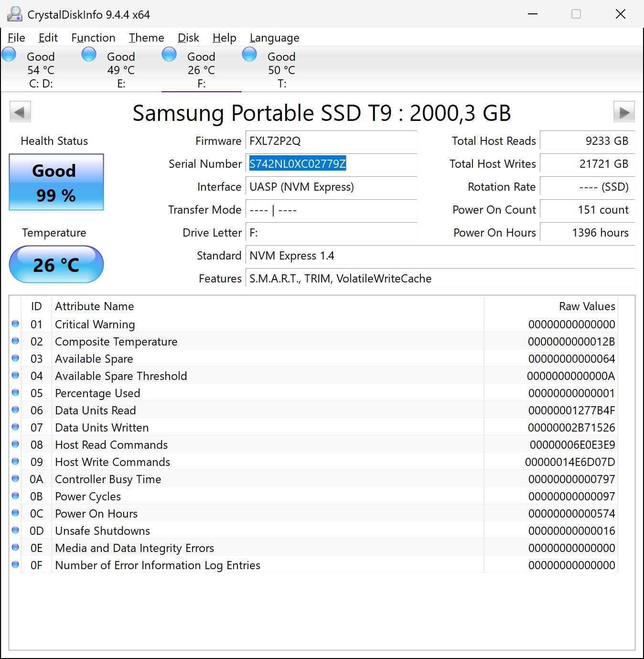This screenshot has width=644, height=659.
Task: Click the highlighted Serial Number field
Action: click(x=331, y=164)
